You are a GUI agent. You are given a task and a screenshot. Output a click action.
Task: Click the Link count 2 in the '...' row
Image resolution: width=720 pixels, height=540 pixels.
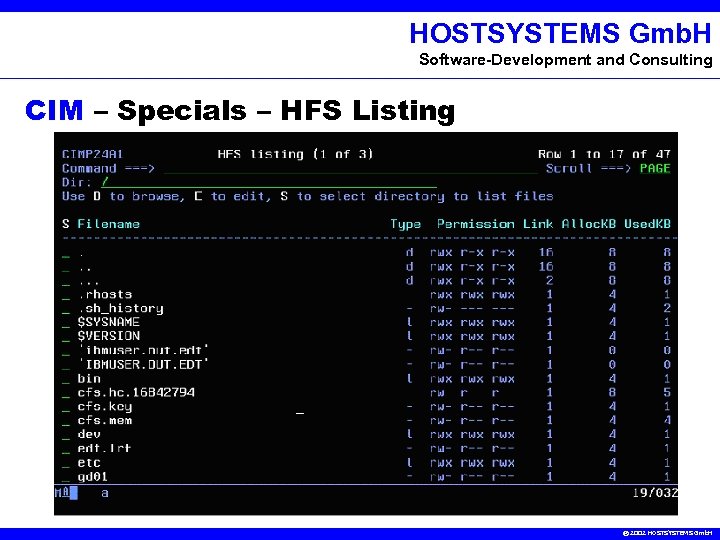pos(549,281)
